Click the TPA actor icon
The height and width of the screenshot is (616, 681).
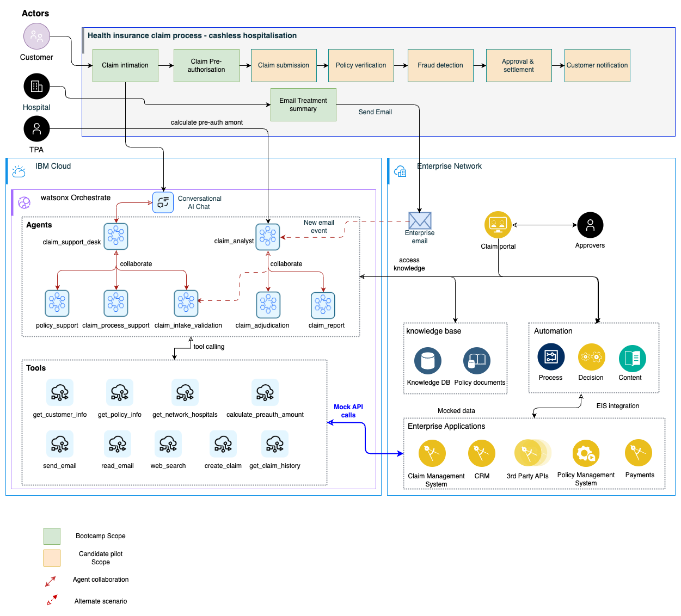[x=36, y=129]
